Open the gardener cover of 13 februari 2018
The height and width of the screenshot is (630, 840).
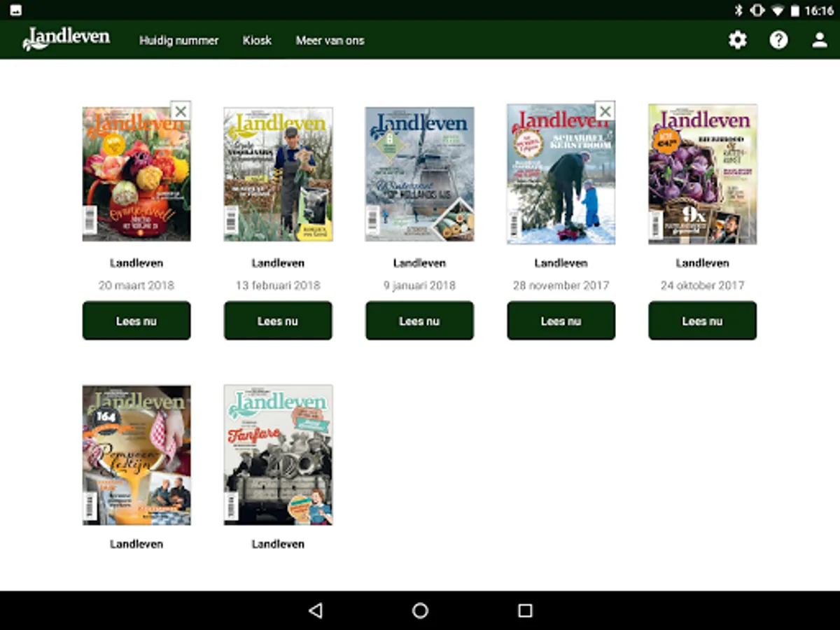pos(278,174)
